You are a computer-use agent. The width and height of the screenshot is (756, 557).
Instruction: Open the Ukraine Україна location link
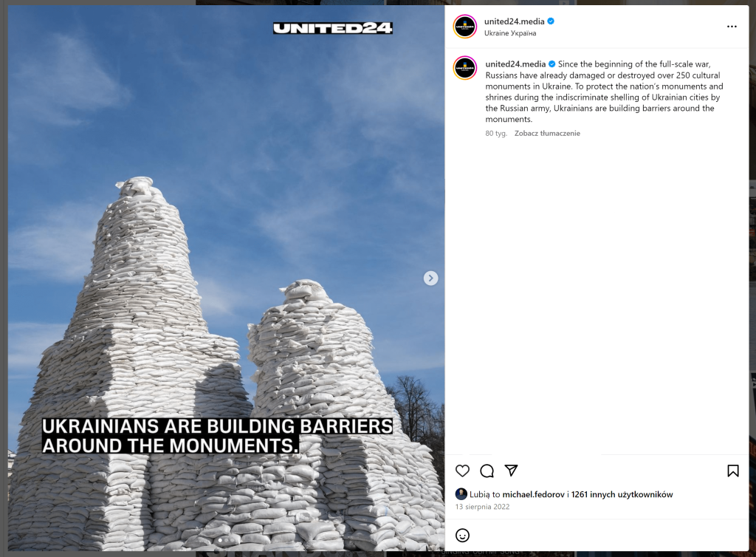[x=510, y=33]
